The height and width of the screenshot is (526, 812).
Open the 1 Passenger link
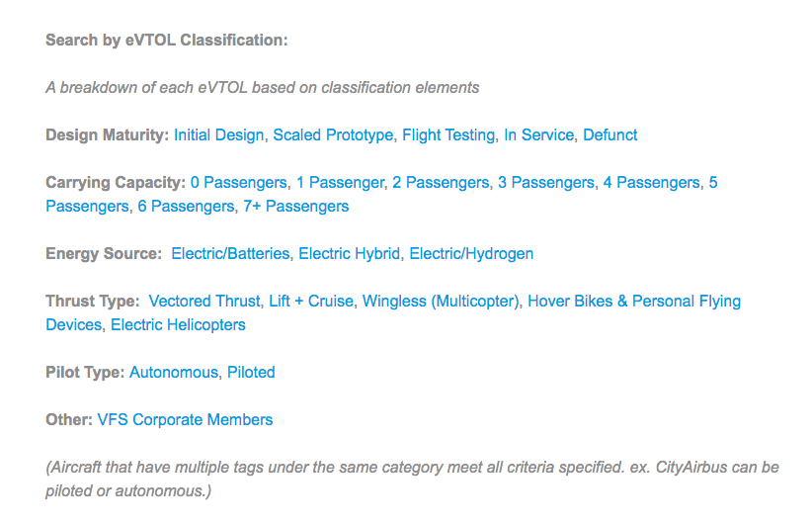[340, 183]
